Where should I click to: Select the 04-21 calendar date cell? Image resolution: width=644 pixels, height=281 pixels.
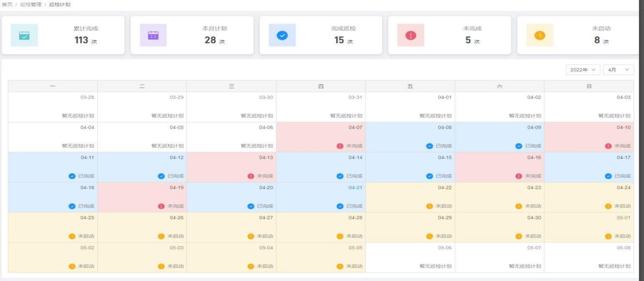pos(321,197)
